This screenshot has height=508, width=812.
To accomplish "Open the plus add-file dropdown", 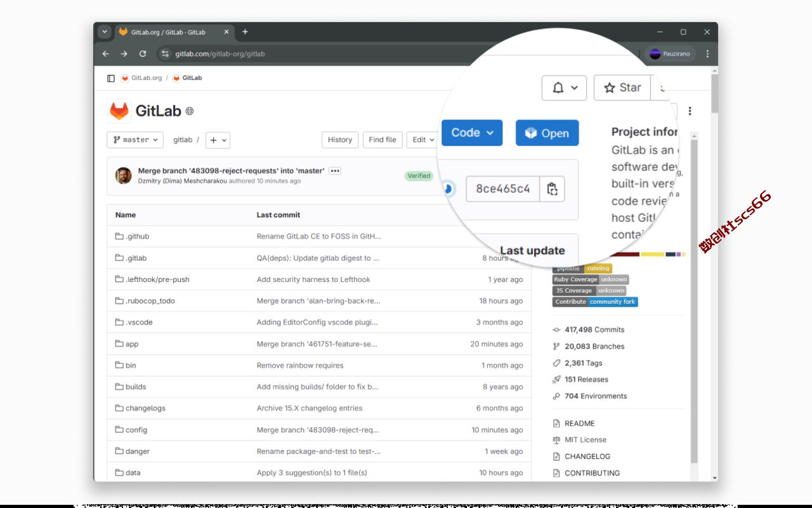I will [218, 140].
